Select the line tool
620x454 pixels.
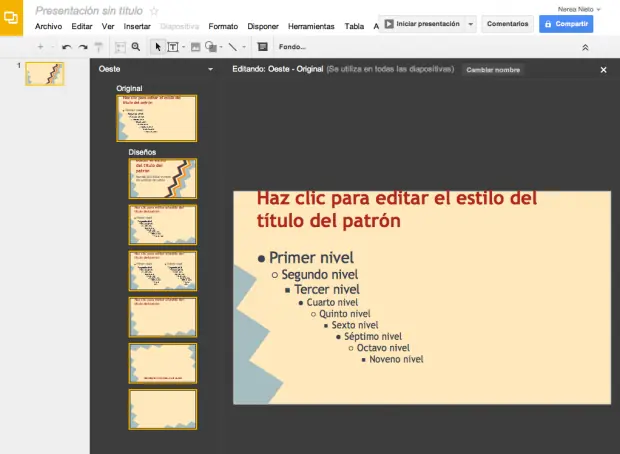click(x=232, y=47)
